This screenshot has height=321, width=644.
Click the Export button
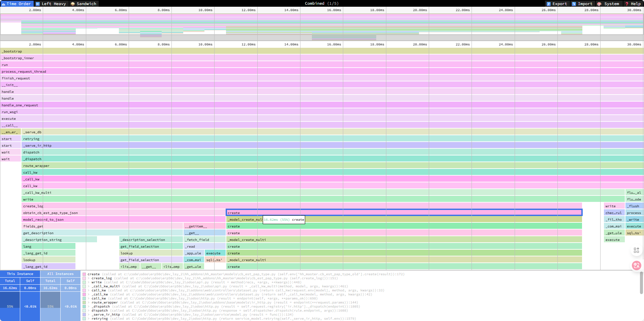(557, 4)
